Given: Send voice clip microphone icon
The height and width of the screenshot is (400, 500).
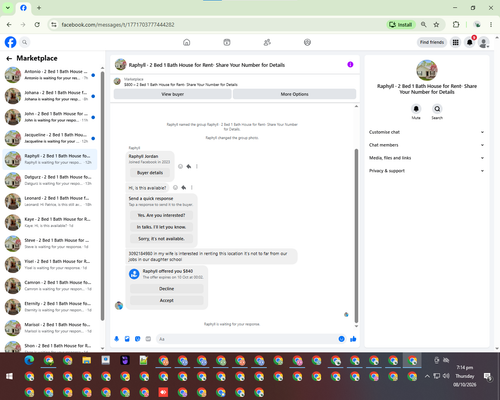Looking at the screenshot, I should click(117, 339).
